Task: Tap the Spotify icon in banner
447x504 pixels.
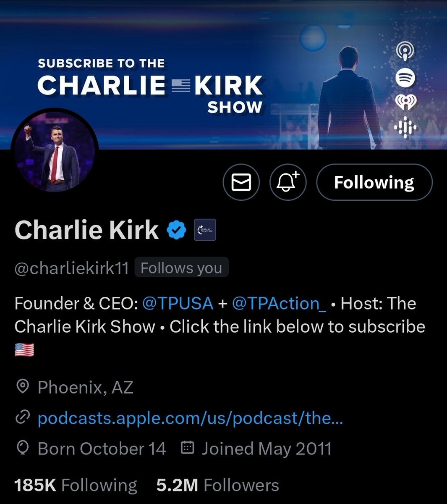Action: tap(405, 78)
